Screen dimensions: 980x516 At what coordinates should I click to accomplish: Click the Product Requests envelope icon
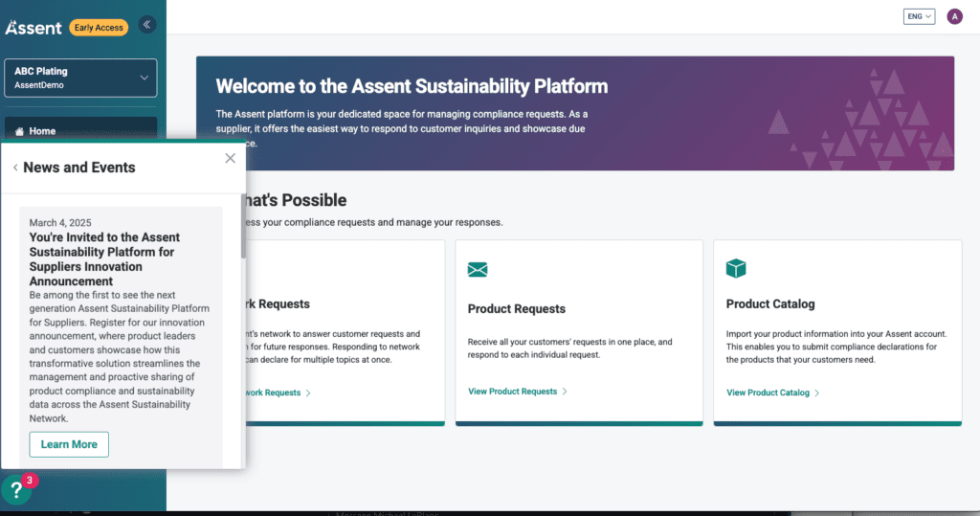(478, 270)
